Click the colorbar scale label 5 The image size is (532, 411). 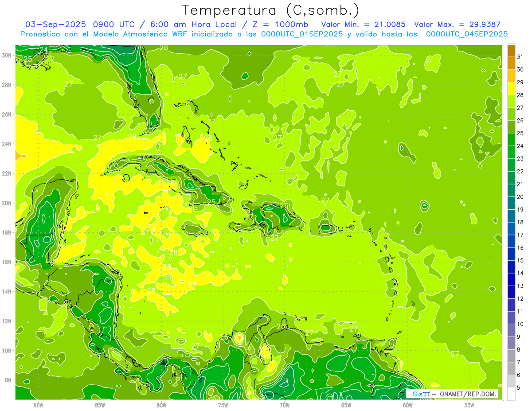pyautogui.click(x=519, y=388)
